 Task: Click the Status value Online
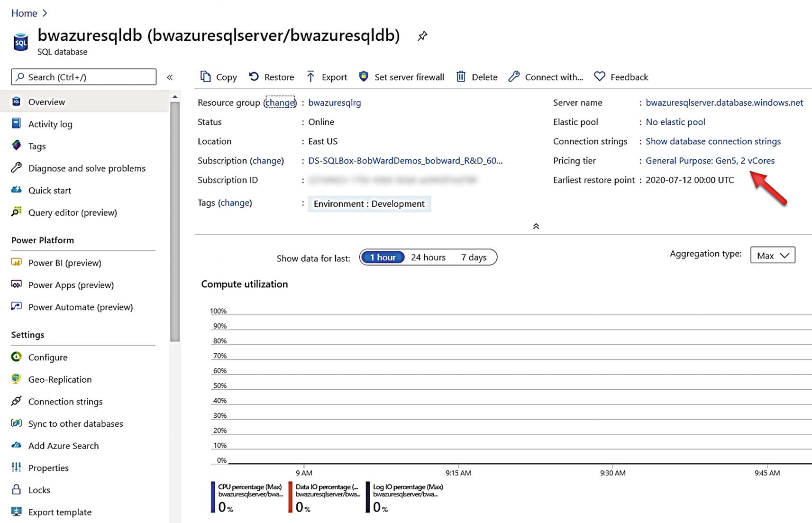pyautogui.click(x=321, y=122)
